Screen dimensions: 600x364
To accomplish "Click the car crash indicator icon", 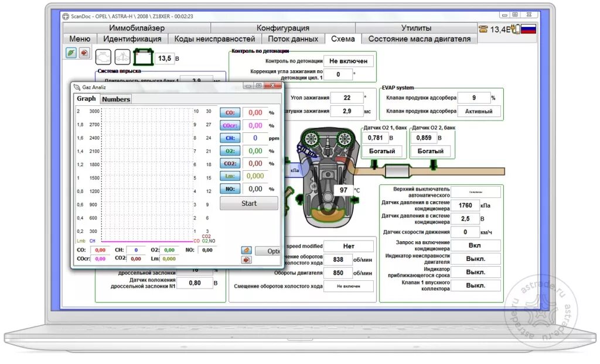I will (x=122, y=57).
